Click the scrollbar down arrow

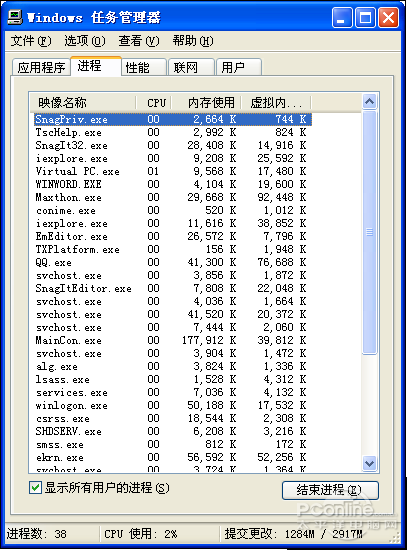coord(369,463)
